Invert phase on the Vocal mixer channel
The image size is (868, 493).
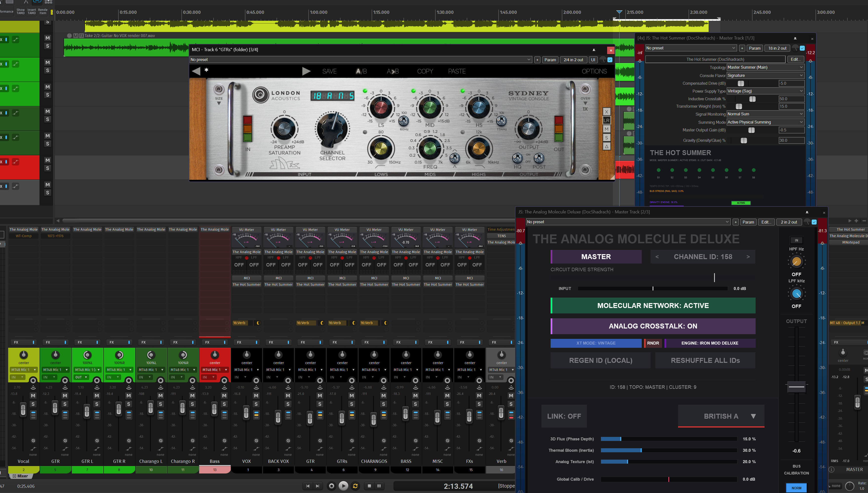tap(33, 441)
